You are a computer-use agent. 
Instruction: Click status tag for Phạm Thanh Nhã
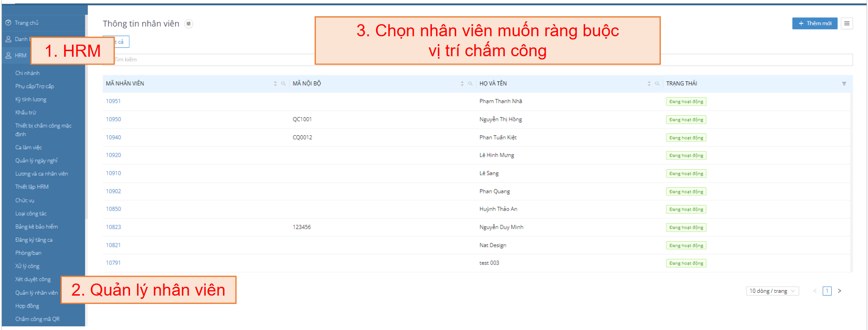686,102
